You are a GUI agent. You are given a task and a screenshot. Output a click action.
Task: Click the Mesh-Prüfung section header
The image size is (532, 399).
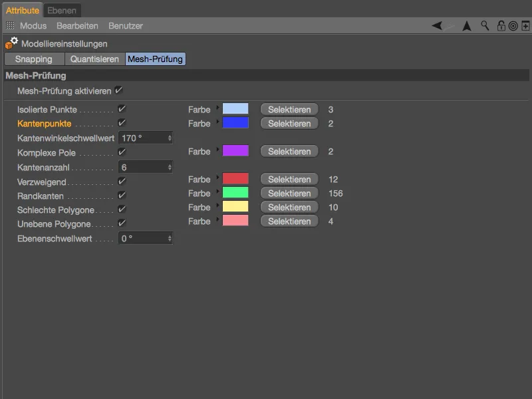coord(267,75)
